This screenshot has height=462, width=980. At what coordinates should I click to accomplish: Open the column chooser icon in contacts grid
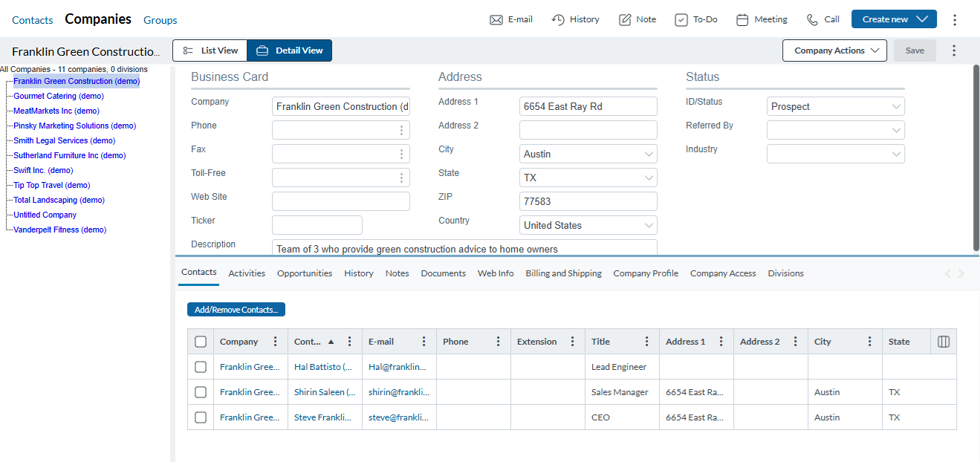coord(944,342)
